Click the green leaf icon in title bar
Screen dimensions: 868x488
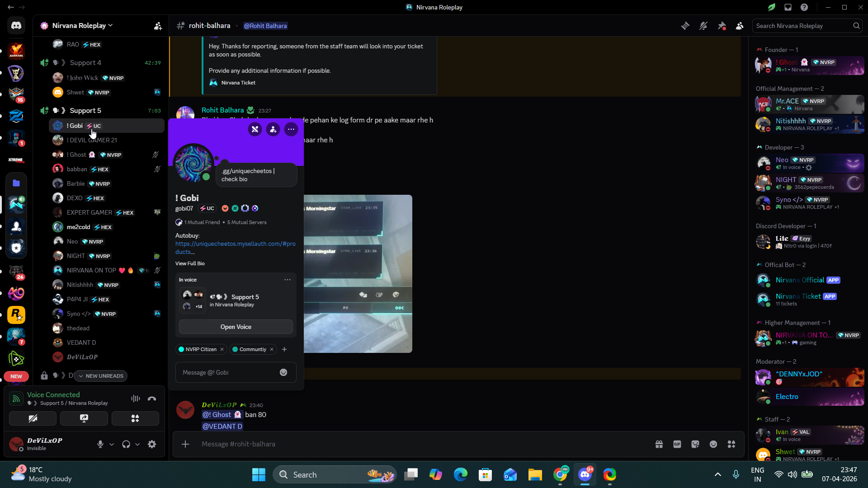click(772, 7)
